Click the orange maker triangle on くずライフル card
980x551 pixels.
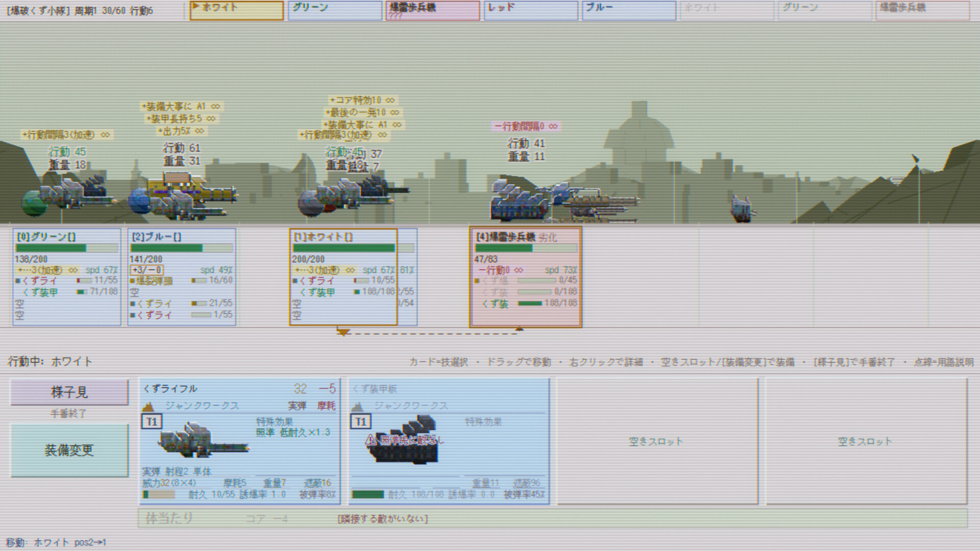(148, 407)
